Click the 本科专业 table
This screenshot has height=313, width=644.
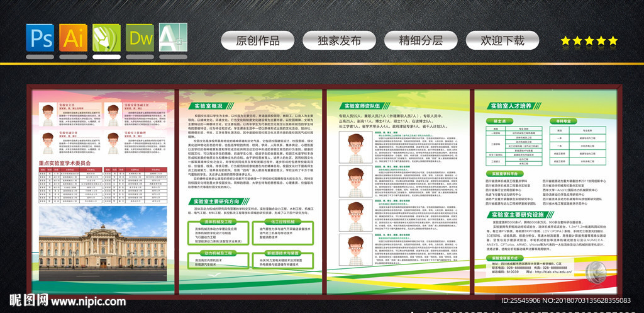click(x=578, y=145)
